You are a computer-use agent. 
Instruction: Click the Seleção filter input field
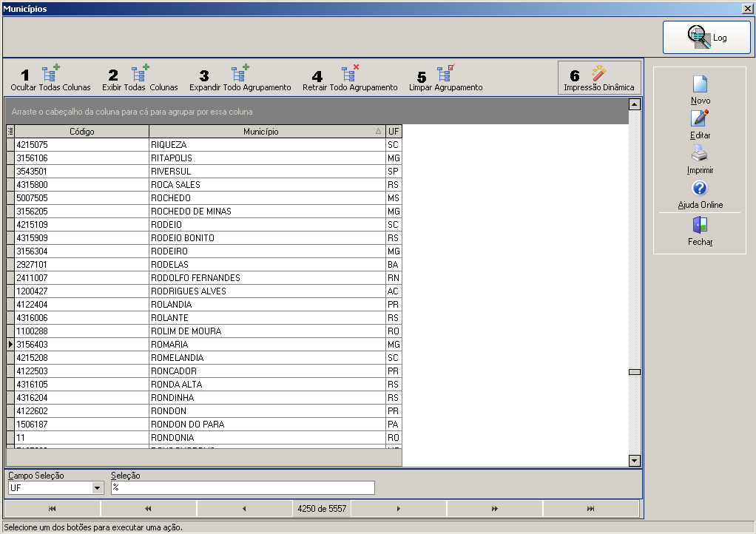tap(243, 487)
